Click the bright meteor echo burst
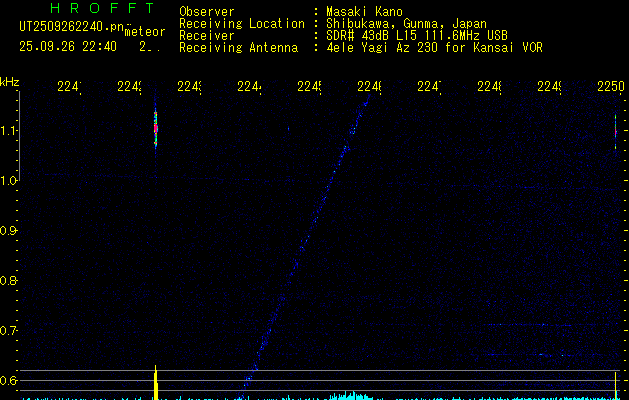 tap(156, 129)
